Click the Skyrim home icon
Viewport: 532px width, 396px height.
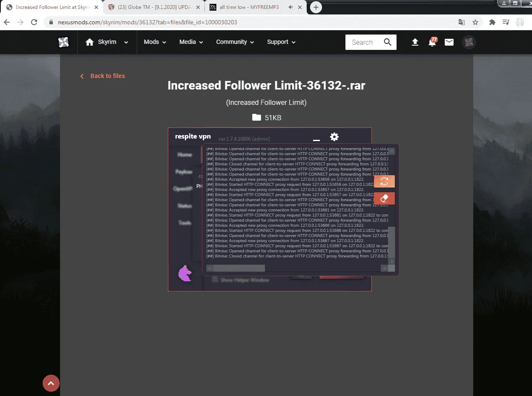point(89,42)
